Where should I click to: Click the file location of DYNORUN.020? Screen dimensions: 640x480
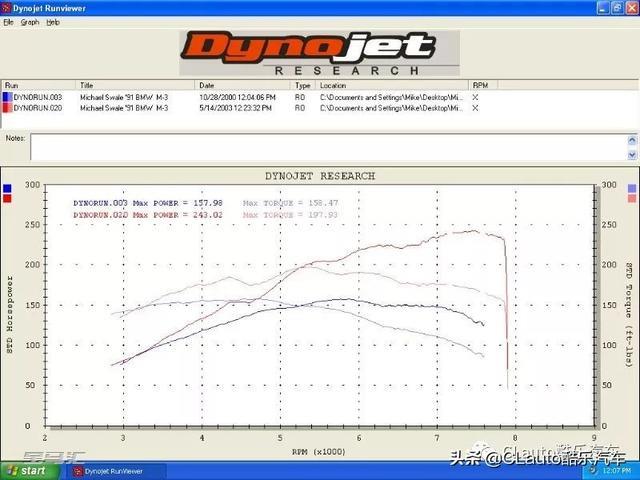click(391, 108)
